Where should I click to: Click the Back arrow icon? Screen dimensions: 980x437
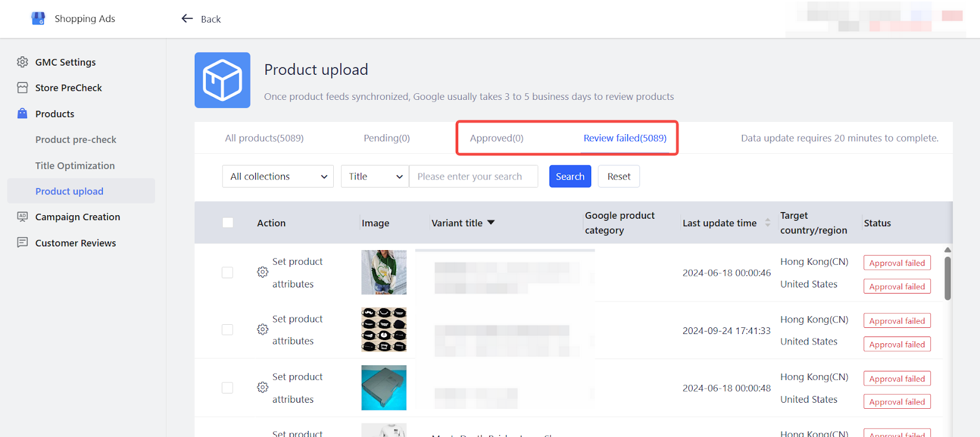click(187, 18)
